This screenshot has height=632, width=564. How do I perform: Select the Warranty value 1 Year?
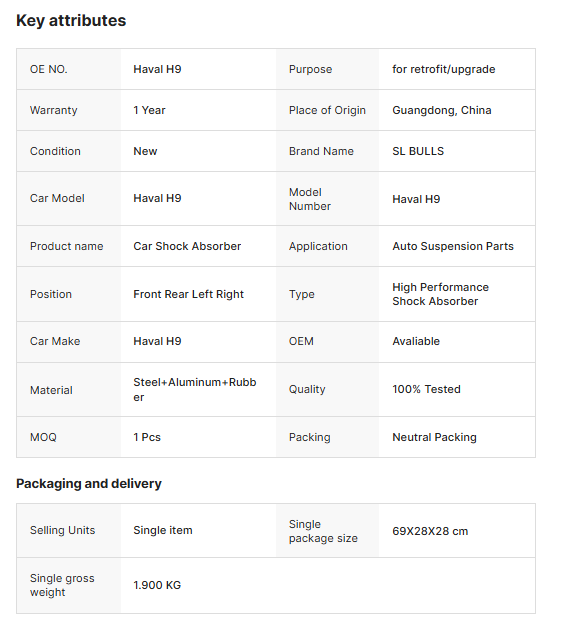[x=149, y=110]
